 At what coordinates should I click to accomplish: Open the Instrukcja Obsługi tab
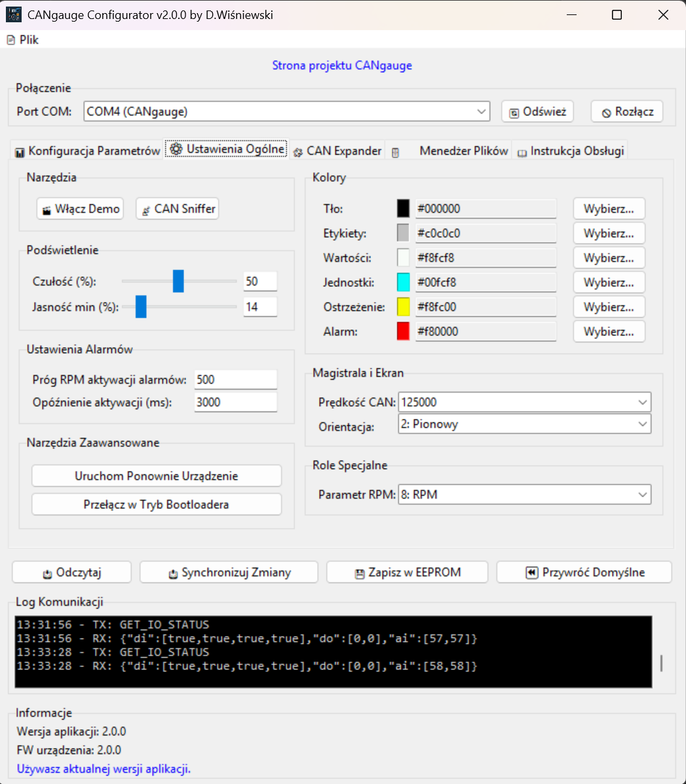click(x=571, y=151)
